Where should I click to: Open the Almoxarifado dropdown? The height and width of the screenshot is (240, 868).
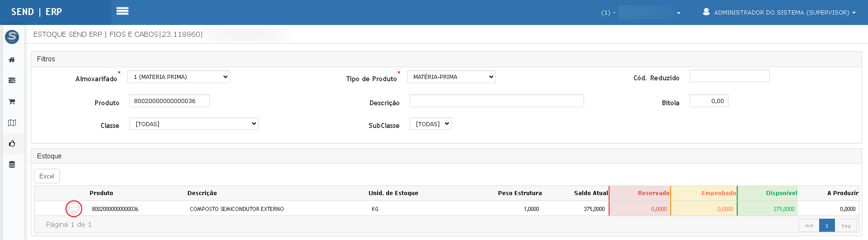178,77
